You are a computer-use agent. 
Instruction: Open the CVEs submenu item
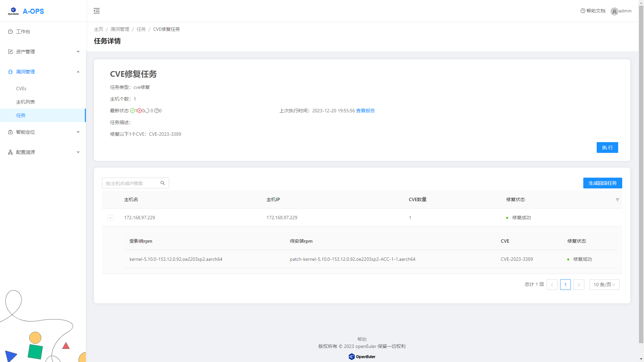coord(21,88)
